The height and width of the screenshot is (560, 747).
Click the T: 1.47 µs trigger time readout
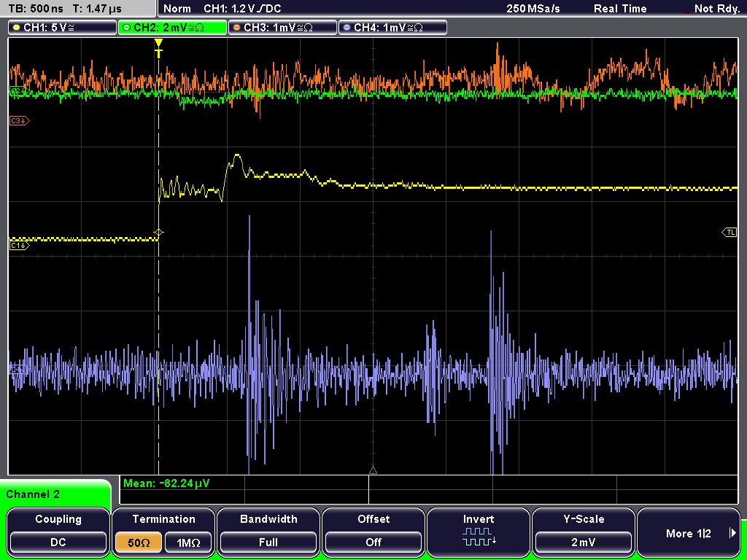pos(97,9)
